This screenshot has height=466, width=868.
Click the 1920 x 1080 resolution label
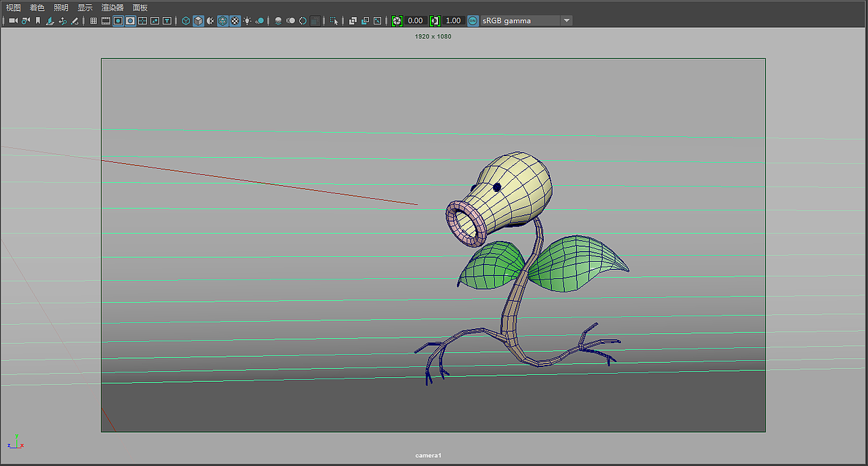pyautogui.click(x=433, y=37)
